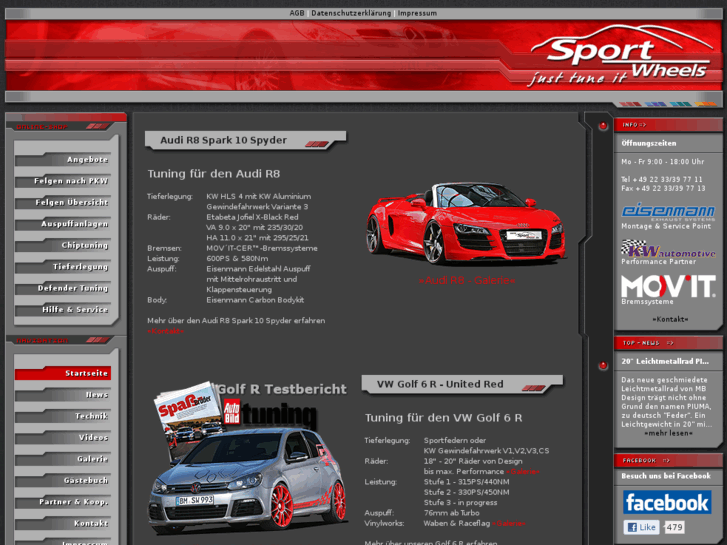The width and height of the screenshot is (727, 545).
Task: Open Hilfe & Service menu item
Action: [63, 309]
